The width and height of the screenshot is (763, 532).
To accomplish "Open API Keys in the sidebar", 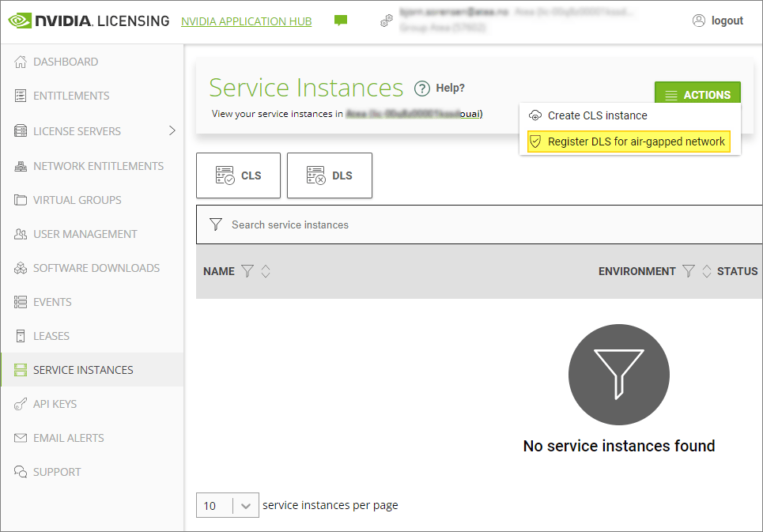I will 55,404.
